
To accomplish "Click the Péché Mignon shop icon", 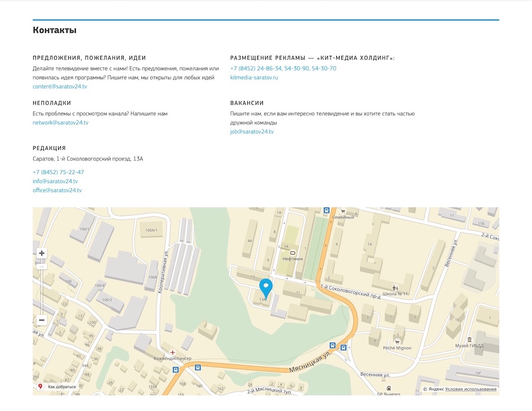I will 397,342.
